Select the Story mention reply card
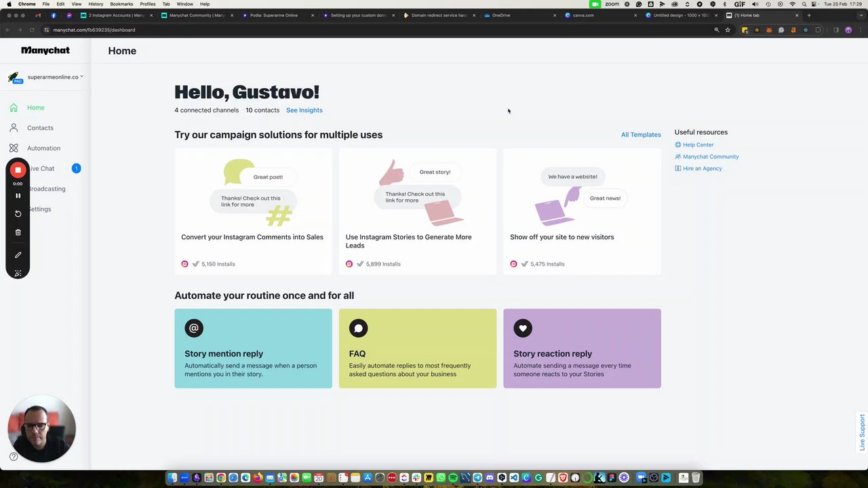The height and width of the screenshot is (488, 868). (253, 348)
